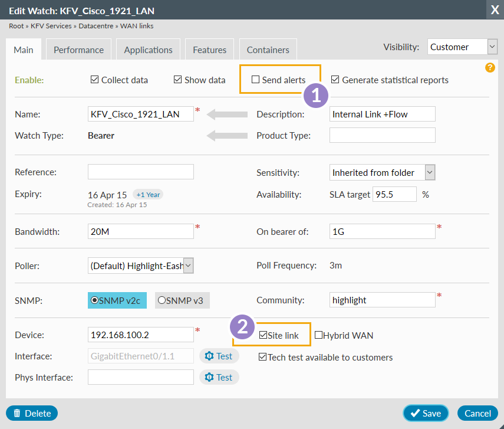This screenshot has width=504, height=429.
Task: Open the Applications tab
Action: [148, 50]
